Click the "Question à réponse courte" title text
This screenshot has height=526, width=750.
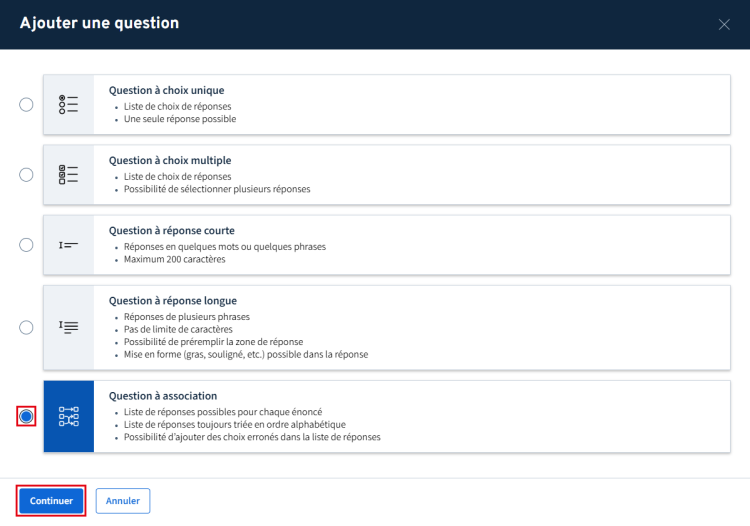(x=171, y=230)
